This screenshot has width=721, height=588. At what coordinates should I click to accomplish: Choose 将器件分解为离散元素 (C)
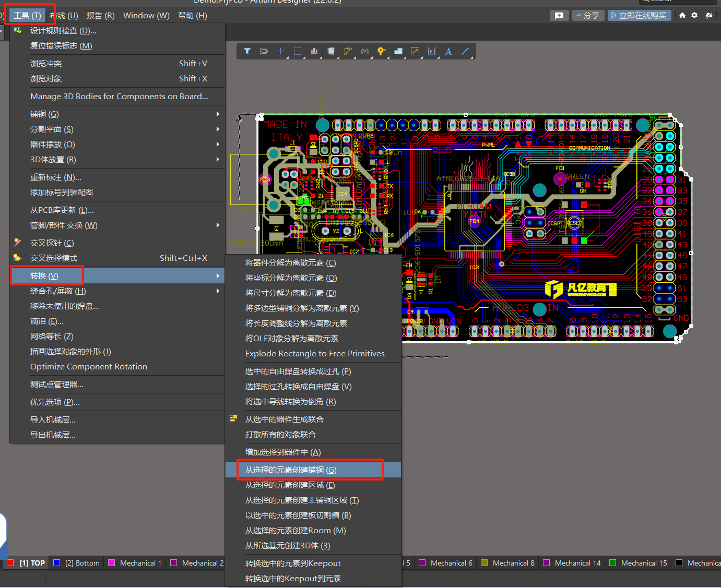coord(313,263)
